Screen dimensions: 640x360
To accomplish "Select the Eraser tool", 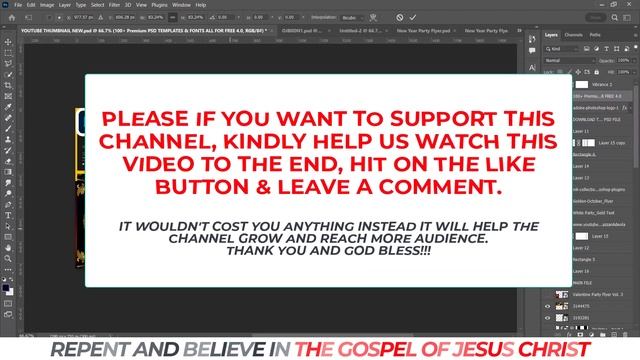I will [x=8, y=161].
